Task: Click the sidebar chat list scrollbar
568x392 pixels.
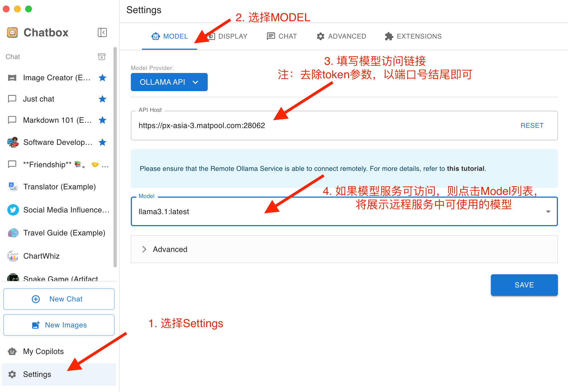Action: [x=115, y=157]
